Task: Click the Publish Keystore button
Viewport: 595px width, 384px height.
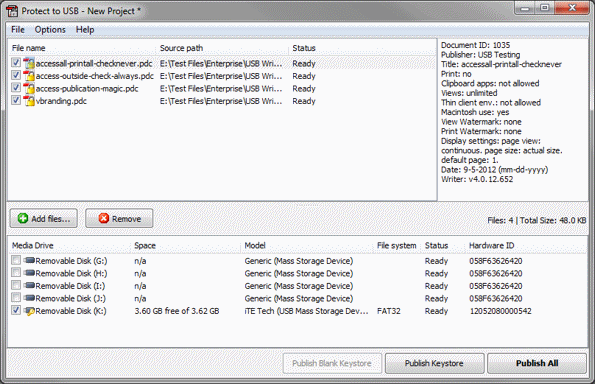Action: [x=434, y=363]
